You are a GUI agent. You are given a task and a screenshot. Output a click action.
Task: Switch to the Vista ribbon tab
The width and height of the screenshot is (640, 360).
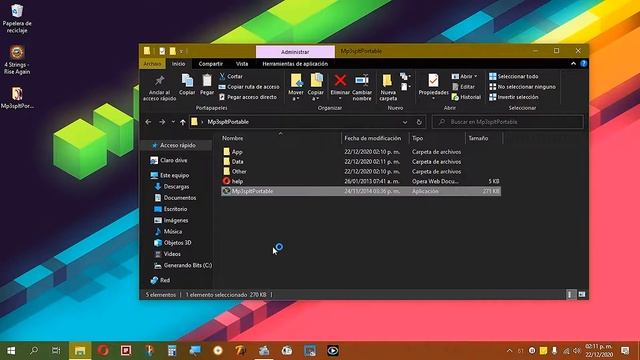point(242,64)
